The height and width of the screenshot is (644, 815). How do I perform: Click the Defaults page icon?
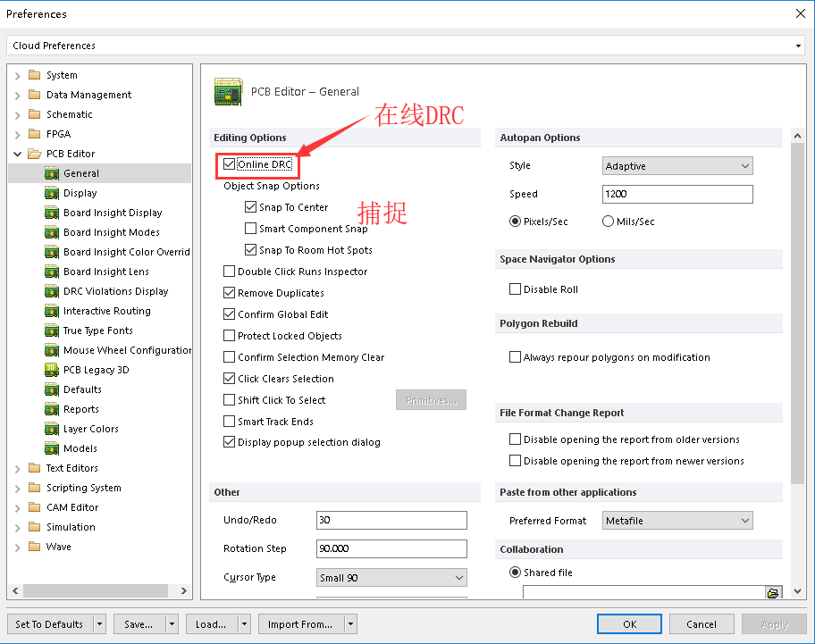[52, 389]
